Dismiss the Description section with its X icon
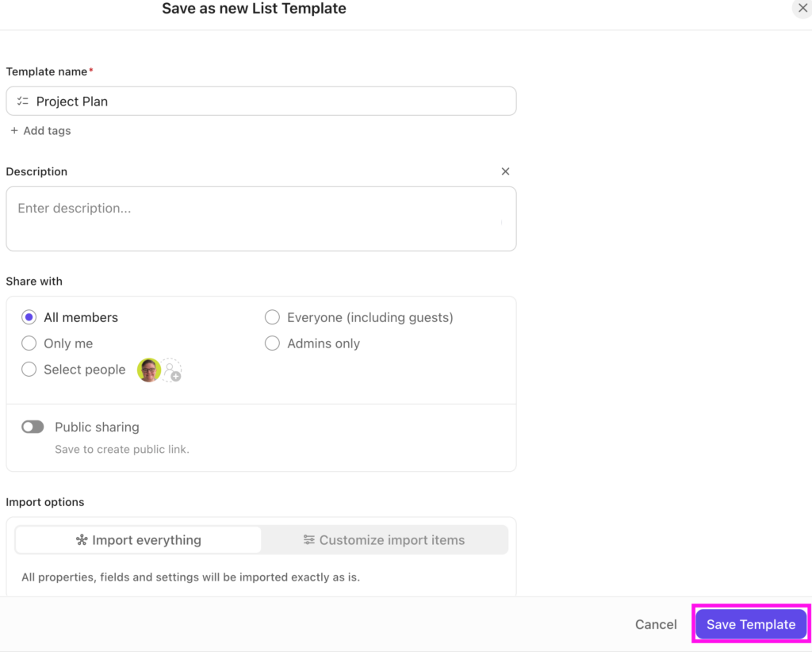 [x=505, y=171]
